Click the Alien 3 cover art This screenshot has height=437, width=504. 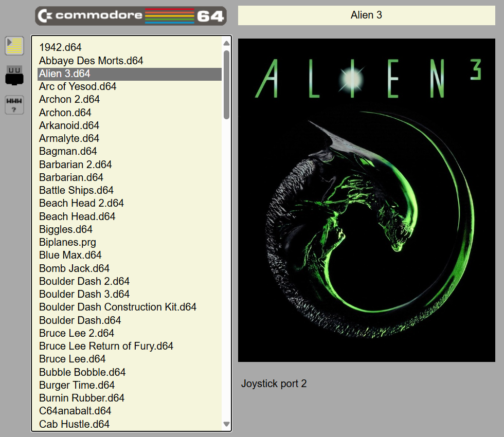(x=366, y=200)
